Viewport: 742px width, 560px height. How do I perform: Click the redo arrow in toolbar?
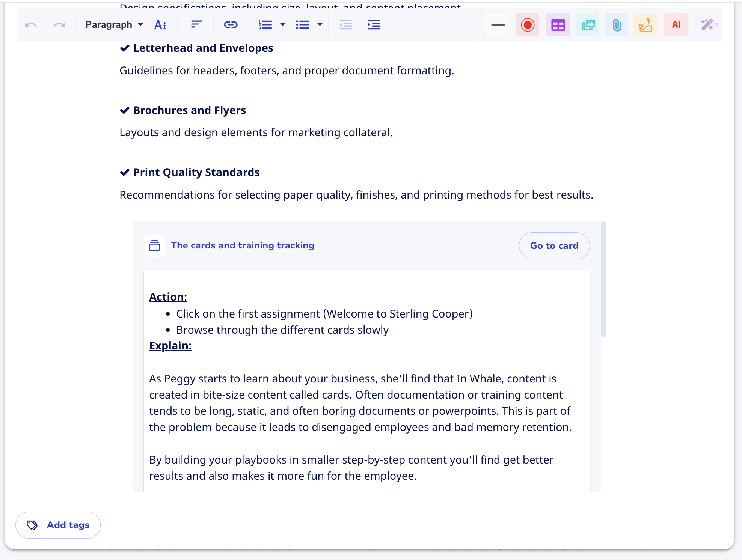click(x=59, y=25)
